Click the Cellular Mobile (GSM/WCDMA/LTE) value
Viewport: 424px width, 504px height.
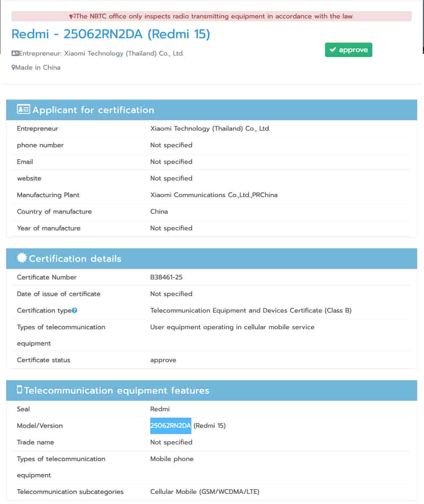pos(204,492)
